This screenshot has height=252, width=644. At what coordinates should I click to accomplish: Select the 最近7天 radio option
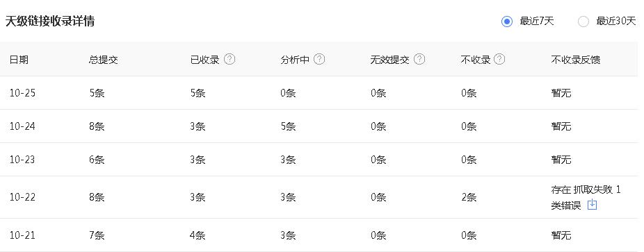pyautogui.click(x=507, y=22)
